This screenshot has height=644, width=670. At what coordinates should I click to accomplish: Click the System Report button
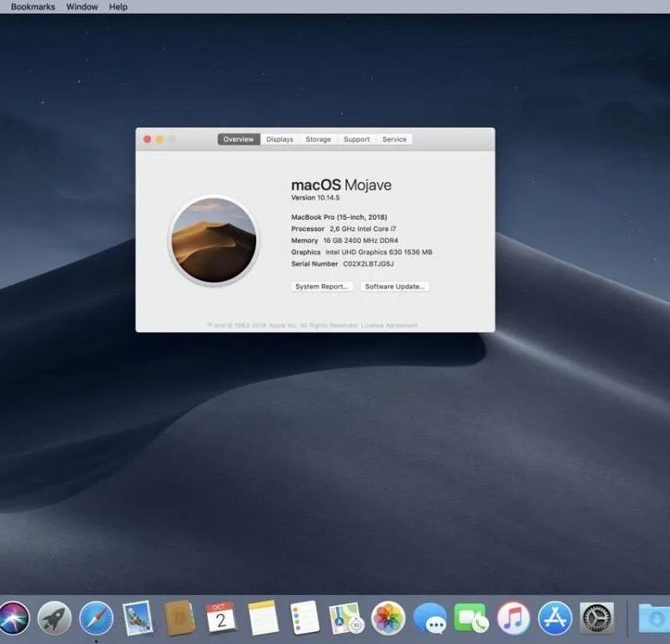(x=322, y=287)
